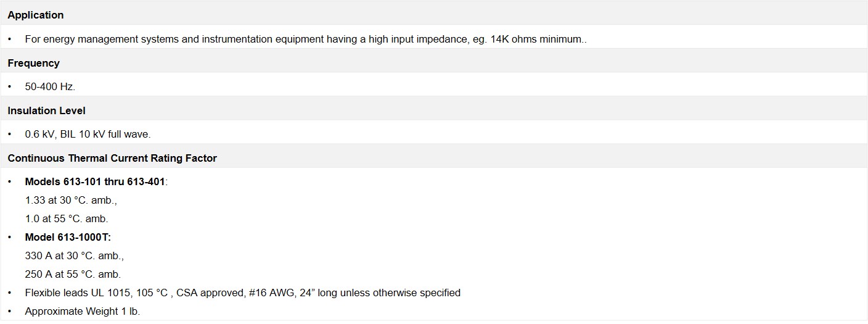Select the 330 A at 30 °C line
The width and height of the screenshot is (868, 324).
pos(74,255)
